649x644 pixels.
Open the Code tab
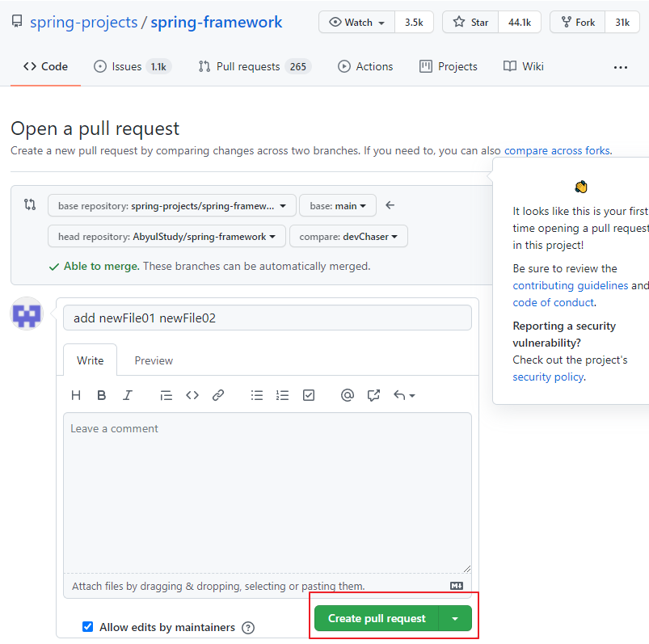(x=45, y=66)
